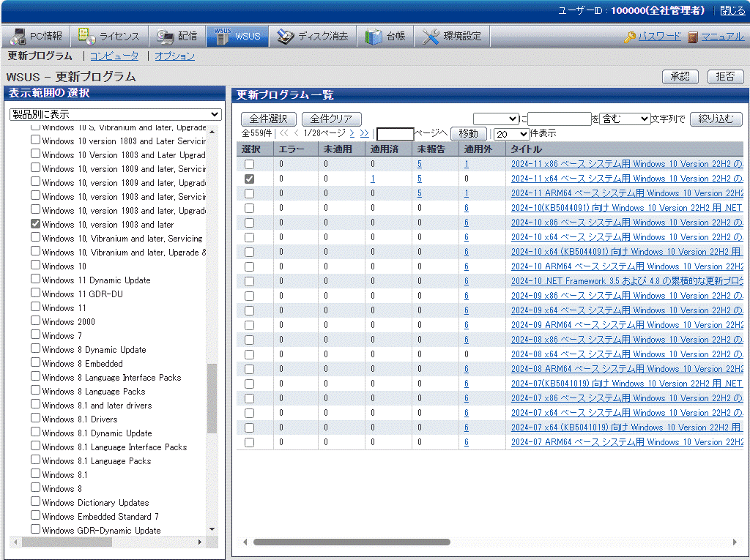Check the Windows 8 Embedded checkbox
Screen dimensions: 750x560
point(35,362)
